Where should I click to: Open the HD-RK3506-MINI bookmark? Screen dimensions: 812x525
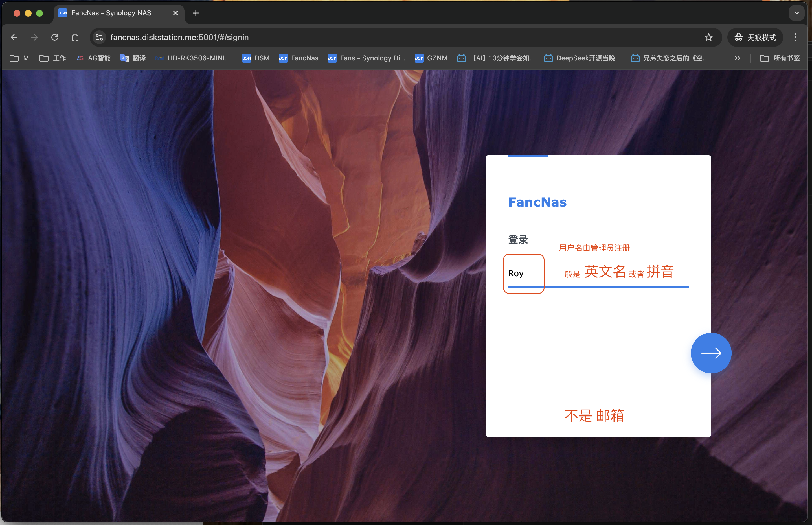pos(192,58)
